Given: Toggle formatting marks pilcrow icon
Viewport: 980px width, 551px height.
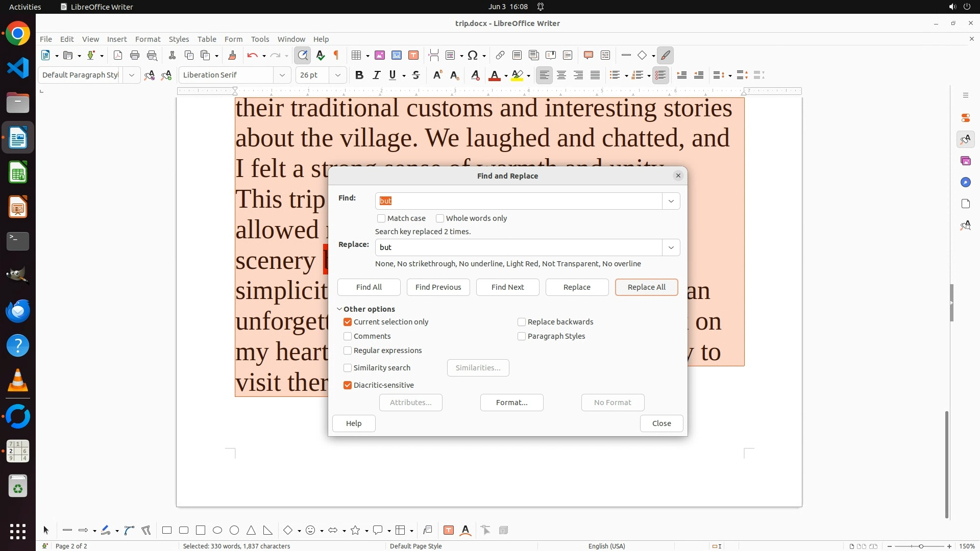Looking at the screenshot, I should pos(336,55).
